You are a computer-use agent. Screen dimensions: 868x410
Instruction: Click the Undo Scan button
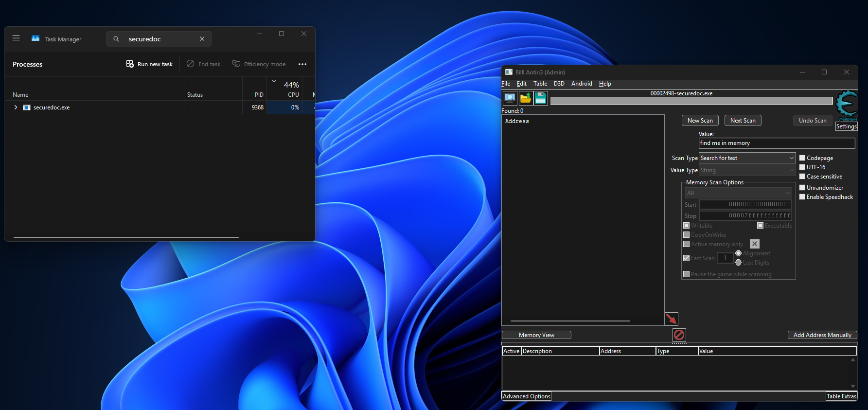(x=813, y=121)
